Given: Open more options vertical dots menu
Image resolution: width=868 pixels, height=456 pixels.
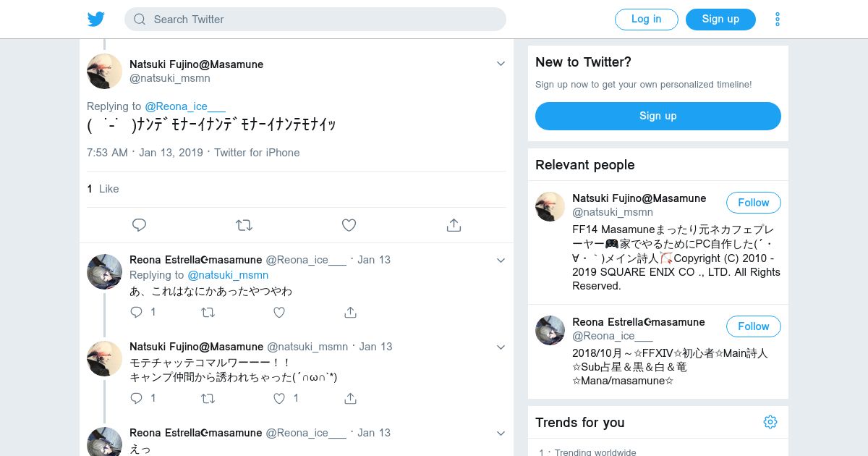Looking at the screenshot, I should 778,20.
